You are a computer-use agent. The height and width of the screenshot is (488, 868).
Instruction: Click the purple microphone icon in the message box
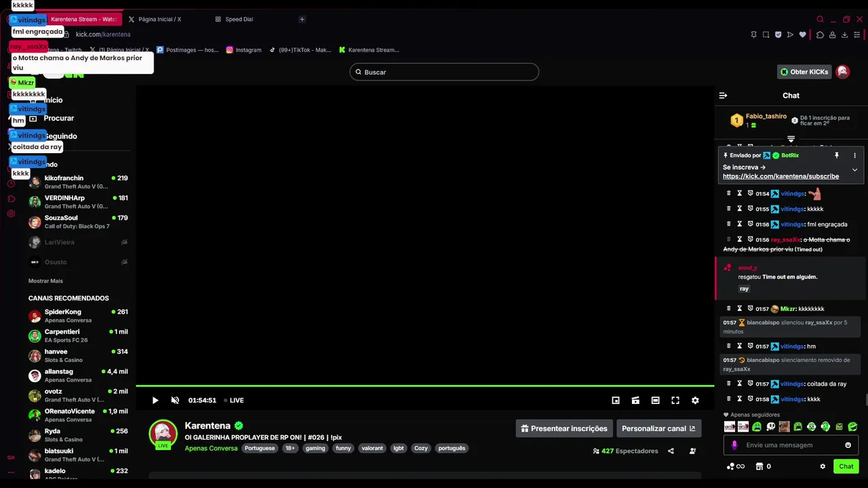tap(734, 445)
